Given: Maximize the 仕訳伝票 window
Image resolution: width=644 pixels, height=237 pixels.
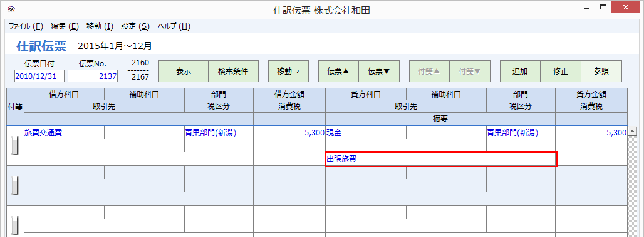Looking at the screenshot, I should pyautogui.click(x=603, y=8).
